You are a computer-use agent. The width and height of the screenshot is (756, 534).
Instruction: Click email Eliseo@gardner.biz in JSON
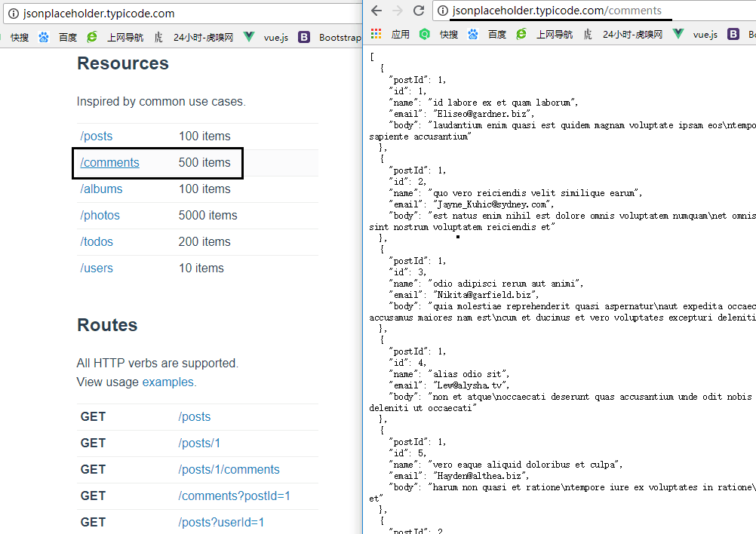[x=481, y=114]
